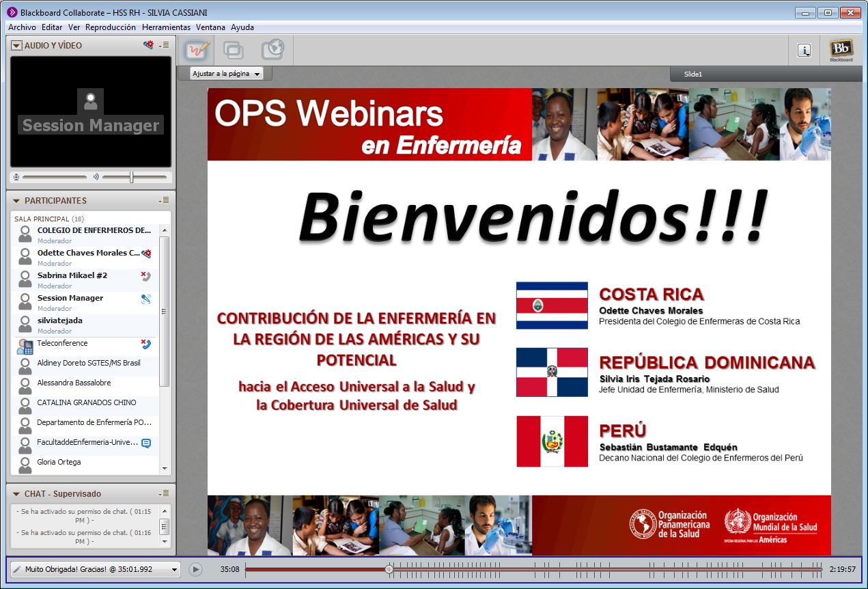
Task: Click the playback timeline position handle
Action: tap(389, 569)
